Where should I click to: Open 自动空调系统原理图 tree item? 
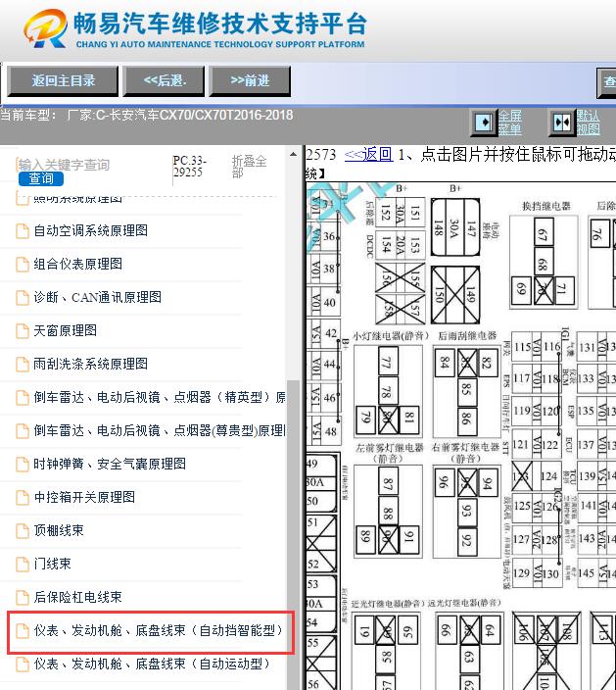[90, 230]
